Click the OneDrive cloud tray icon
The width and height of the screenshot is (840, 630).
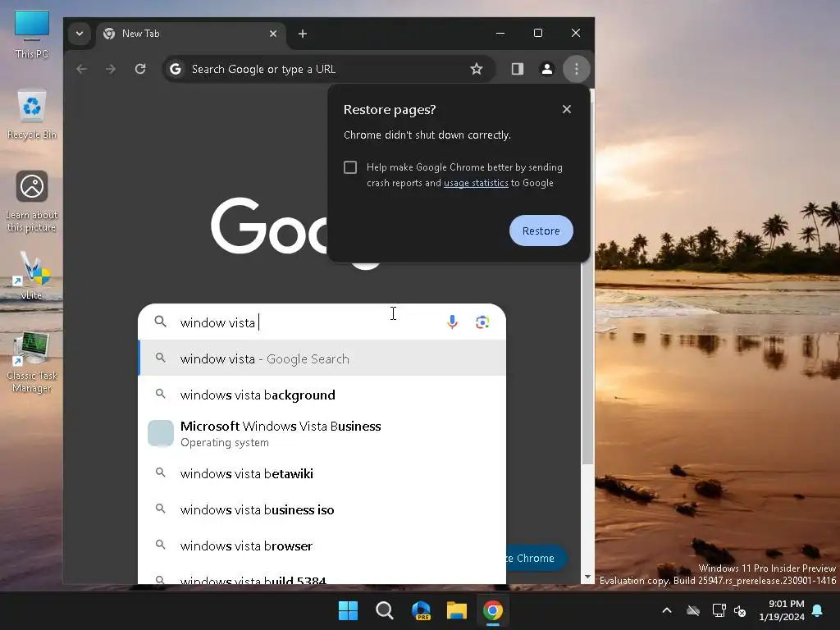(693, 610)
